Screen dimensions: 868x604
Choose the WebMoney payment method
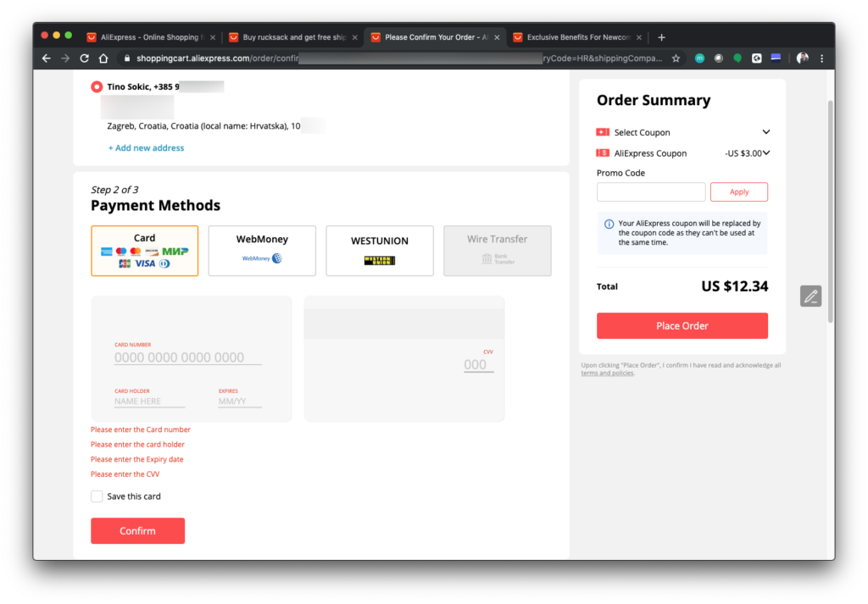[262, 250]
